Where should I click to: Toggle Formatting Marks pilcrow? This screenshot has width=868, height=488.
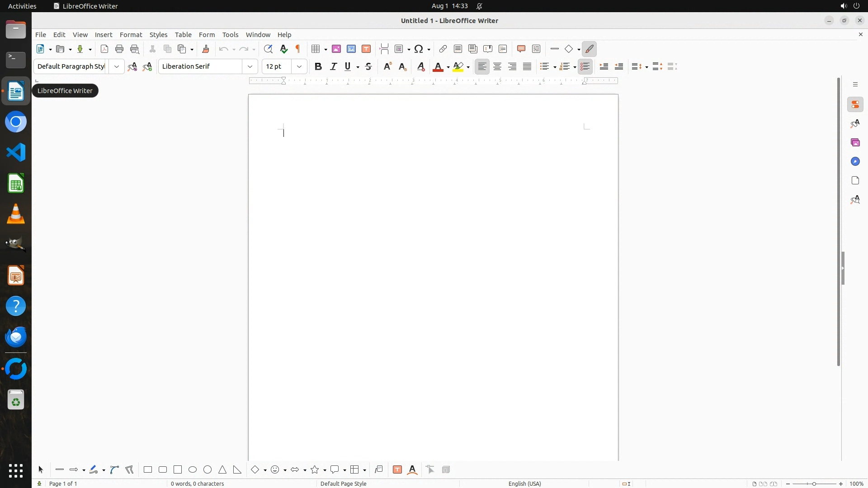(298, 49)
